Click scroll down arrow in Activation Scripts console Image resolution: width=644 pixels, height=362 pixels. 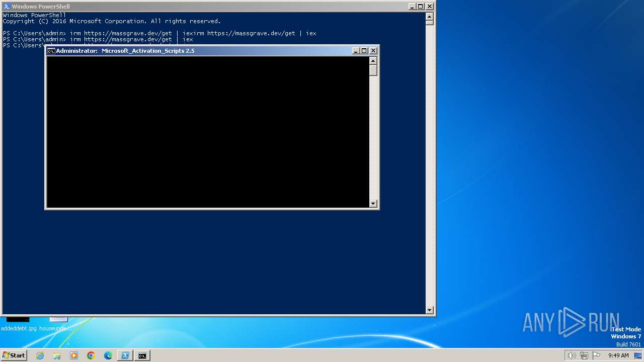coord(373,204)
